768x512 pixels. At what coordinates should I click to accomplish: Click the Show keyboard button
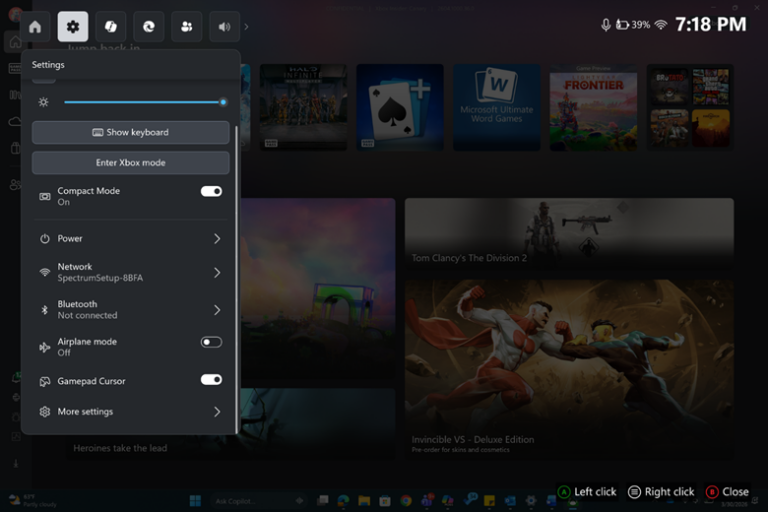coord(130,132)
